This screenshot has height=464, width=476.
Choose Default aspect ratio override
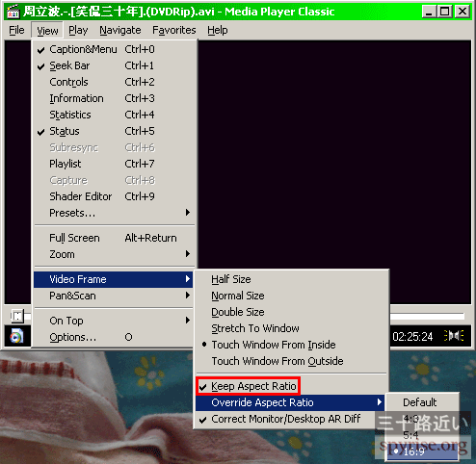[422, 402]
